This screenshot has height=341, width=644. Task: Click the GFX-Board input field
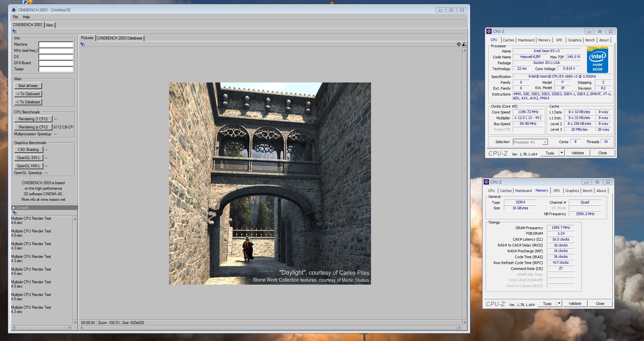[56, 63]
